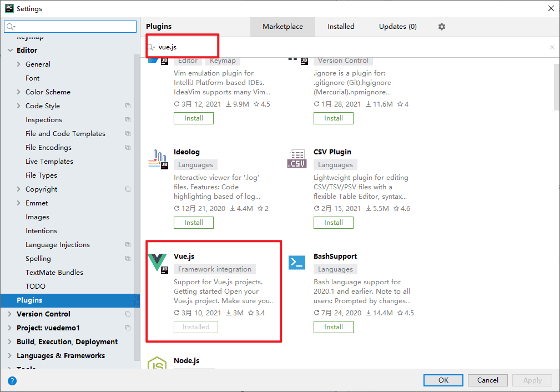Install the .ignore plugin
Image resolution: width=560 pixels, height=392 pixels.
pyautogui.click(x=333, y=118)
